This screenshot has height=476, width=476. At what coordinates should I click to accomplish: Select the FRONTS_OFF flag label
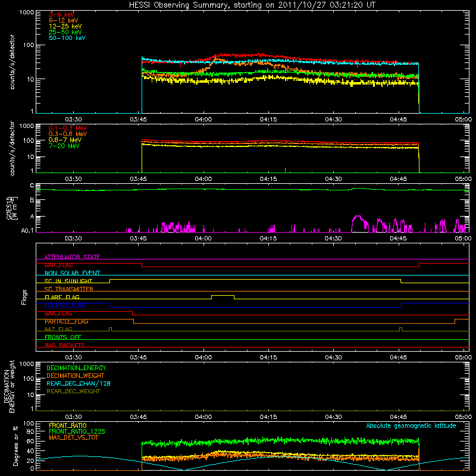[x=63, y=337]
